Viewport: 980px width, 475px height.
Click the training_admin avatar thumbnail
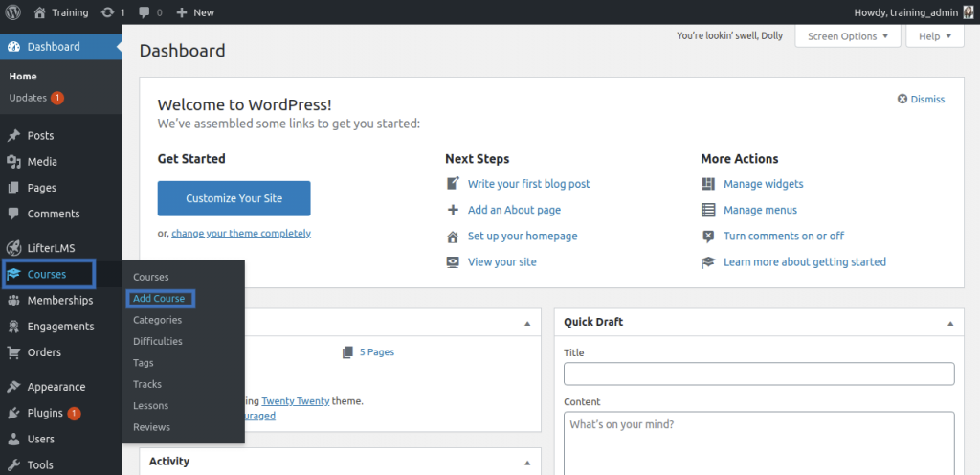coord(968,11)
